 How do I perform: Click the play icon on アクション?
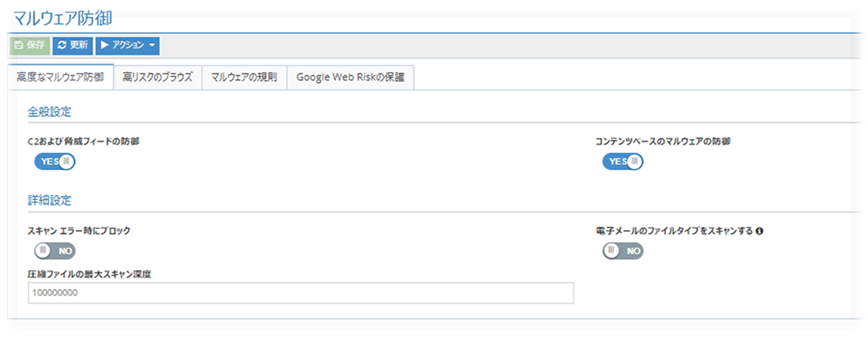[x=104, y=46]
